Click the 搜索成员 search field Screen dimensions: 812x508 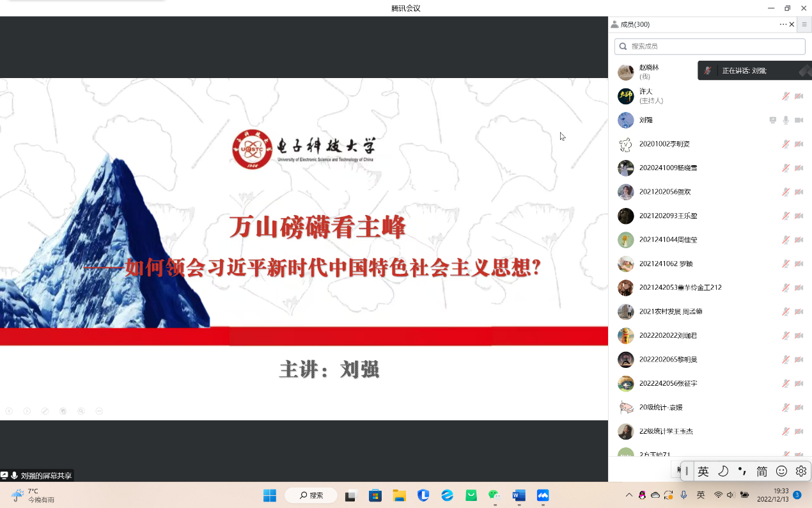pyautogui.click(x=710, y=46)
